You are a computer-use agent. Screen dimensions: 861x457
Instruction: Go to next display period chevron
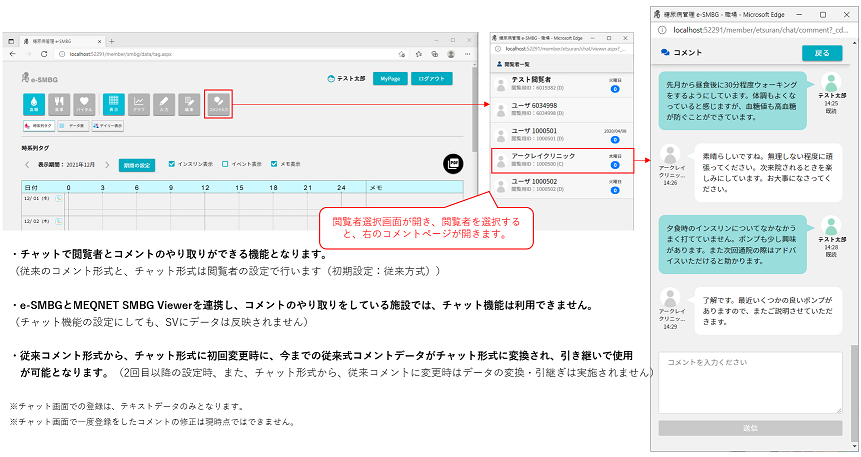[107, 165]
